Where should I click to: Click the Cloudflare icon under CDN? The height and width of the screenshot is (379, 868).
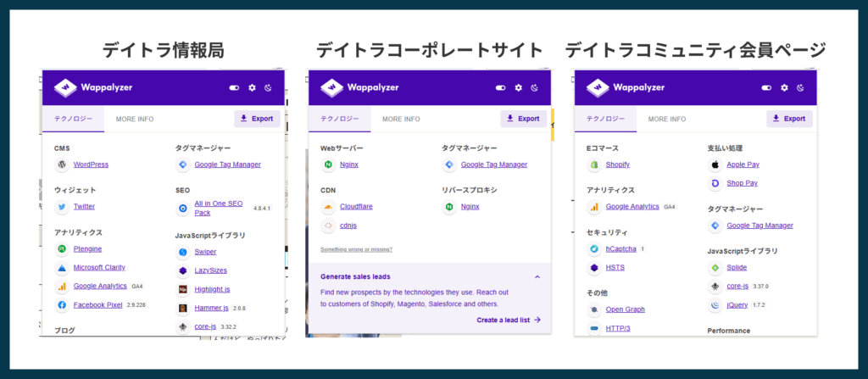[328, 206]
